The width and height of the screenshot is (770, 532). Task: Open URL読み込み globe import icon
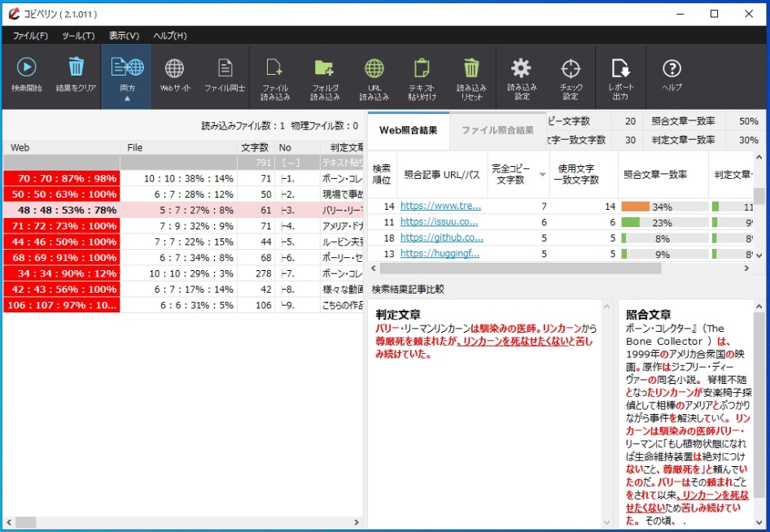point(374,68)
